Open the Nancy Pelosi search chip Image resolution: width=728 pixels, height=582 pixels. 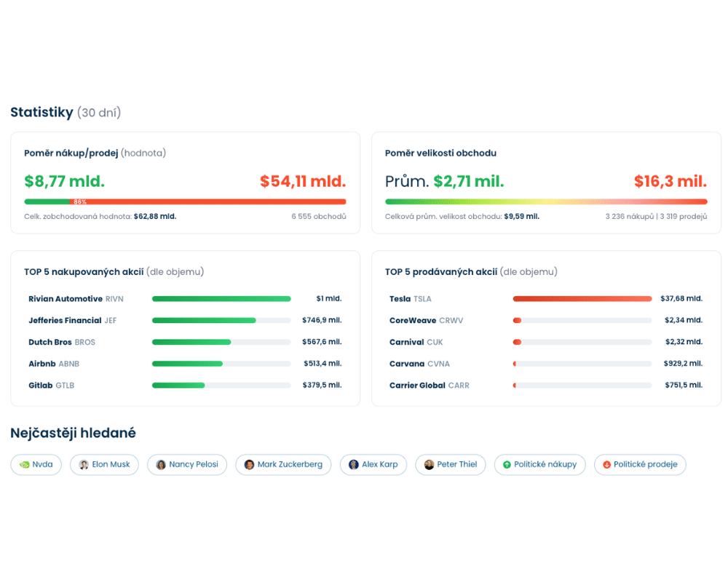187,465
